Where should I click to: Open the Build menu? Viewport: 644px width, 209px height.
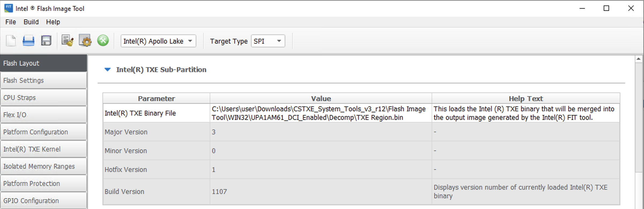[31, 22]
